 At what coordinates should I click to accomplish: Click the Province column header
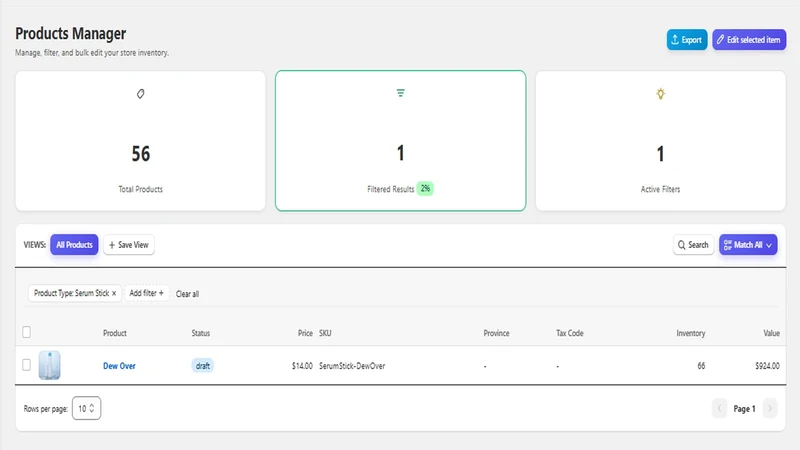[496, 333]
